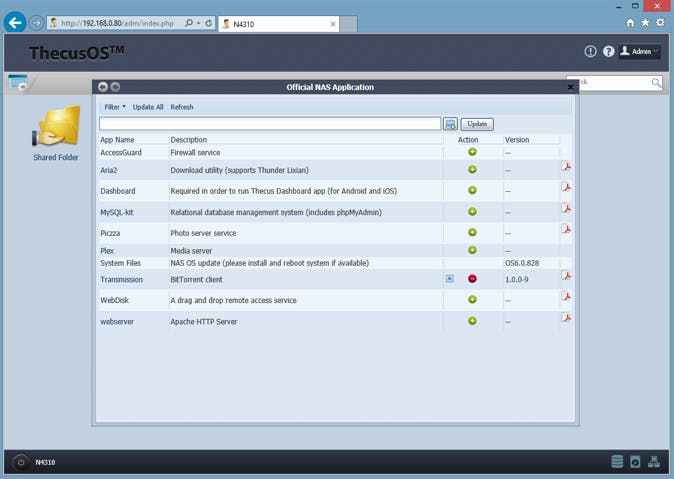Install Plex media server green plus
The image size is (674, 479).
pos(472,250)
